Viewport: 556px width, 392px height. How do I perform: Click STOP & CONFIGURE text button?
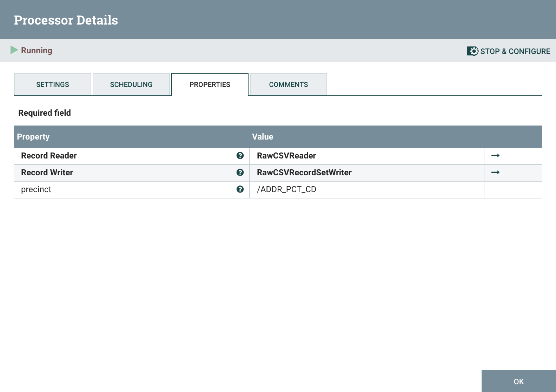coord(515,52)
